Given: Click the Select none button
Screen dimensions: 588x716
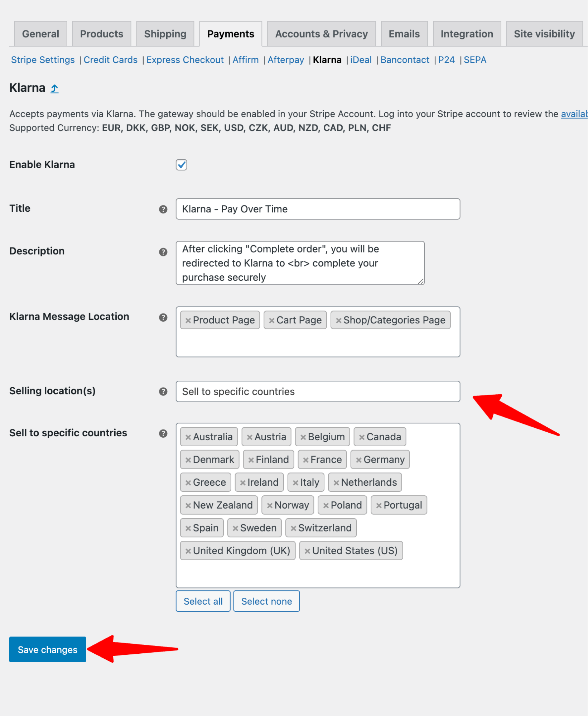Looking at the screenshot, I should [x=267, y=601].
